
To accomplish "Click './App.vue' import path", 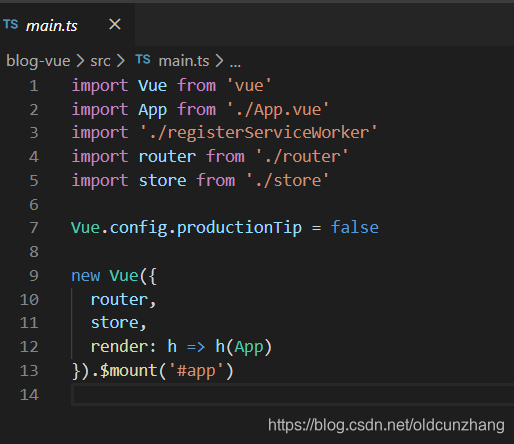I will [278, 110].
